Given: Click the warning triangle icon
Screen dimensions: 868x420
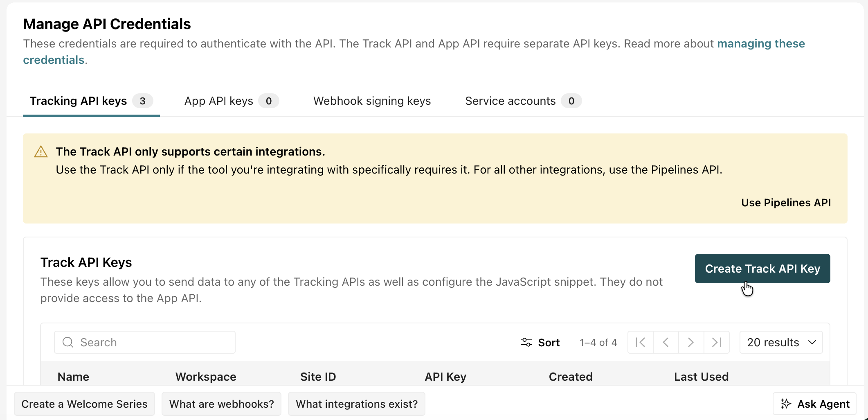Looking at the screenshot, I should point(41,152).
